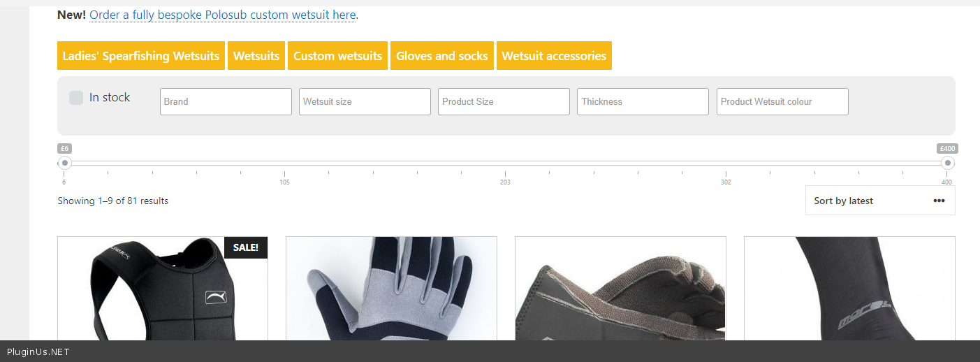Open the grey and navy gloves product

391,290
